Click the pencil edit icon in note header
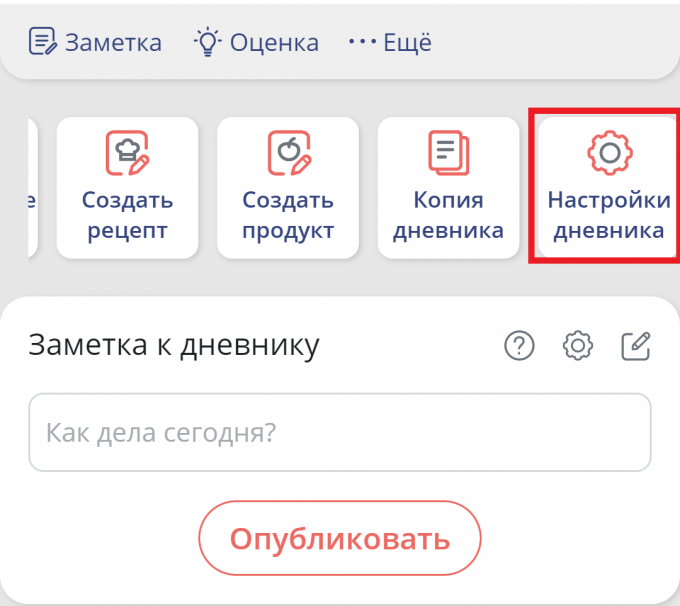680x606 pixels. (x=636, y=346)
